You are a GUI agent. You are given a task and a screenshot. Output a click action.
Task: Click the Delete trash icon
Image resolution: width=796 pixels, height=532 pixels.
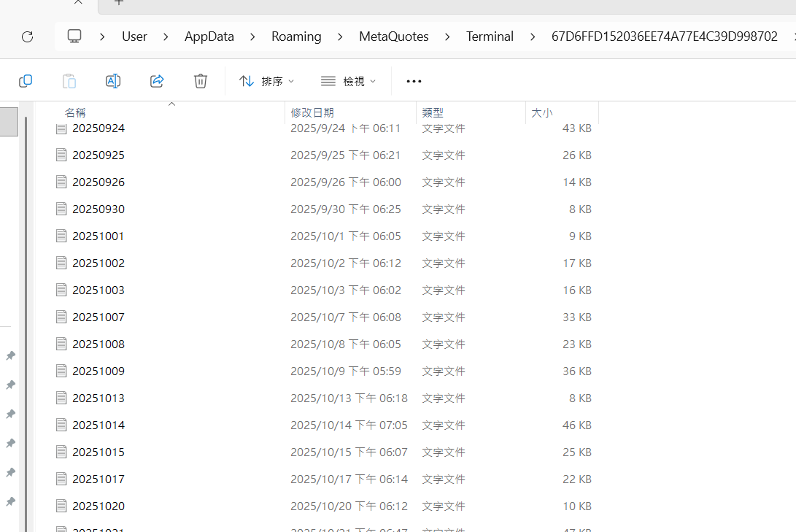tap(201, 81)
